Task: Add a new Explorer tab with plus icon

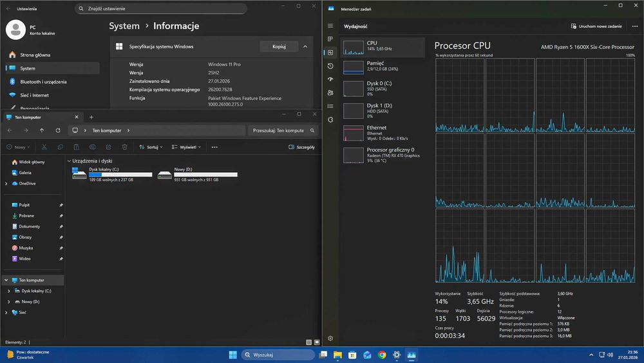Action: [x=91, y=117]
